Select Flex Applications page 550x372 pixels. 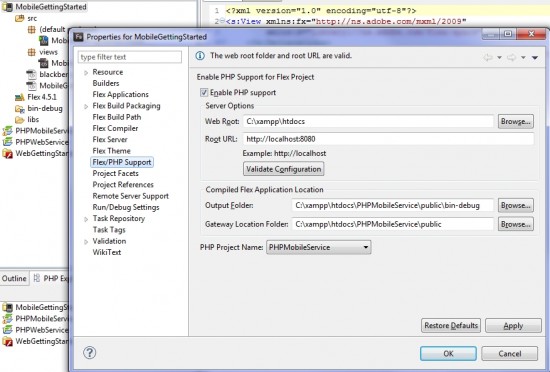120,95
